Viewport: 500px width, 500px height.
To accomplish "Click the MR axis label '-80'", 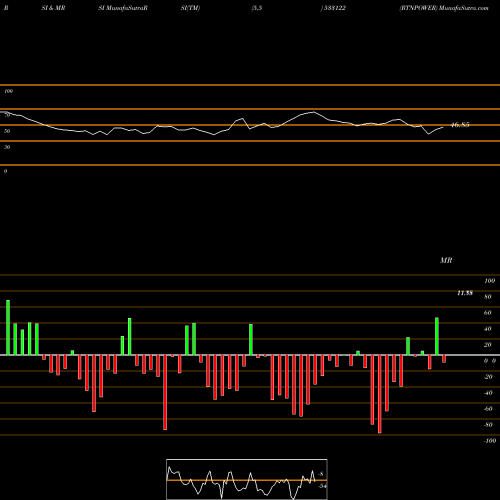I will tap(488, 425).
